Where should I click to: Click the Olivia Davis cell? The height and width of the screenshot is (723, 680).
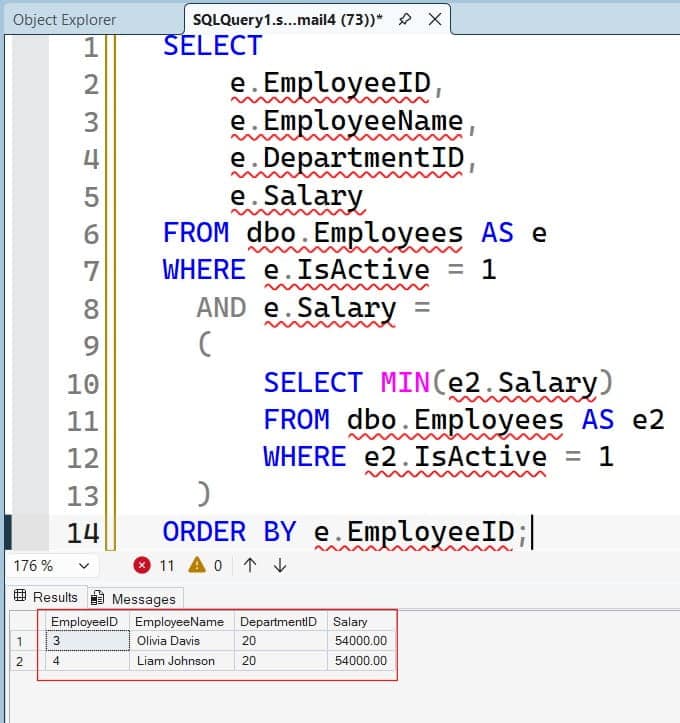tap(182, 641)
